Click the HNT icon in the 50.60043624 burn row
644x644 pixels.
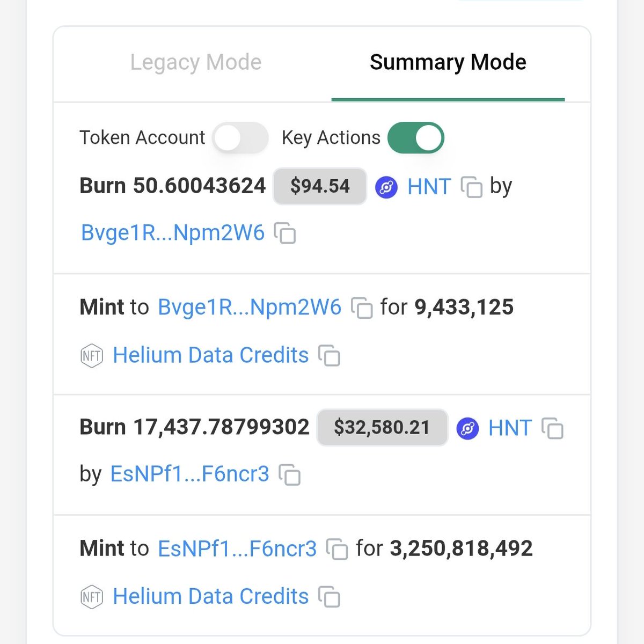pos(386,188)
